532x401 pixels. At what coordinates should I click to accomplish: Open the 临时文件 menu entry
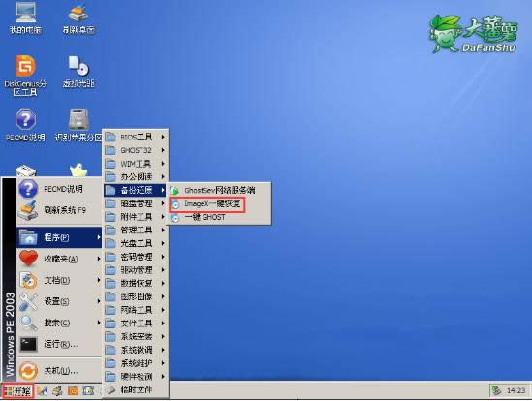click(x=135, y=390)
